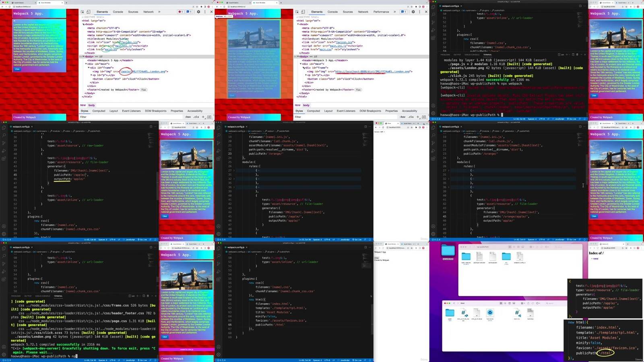Collapse div id="frame" in top-left DevTools

89,68
